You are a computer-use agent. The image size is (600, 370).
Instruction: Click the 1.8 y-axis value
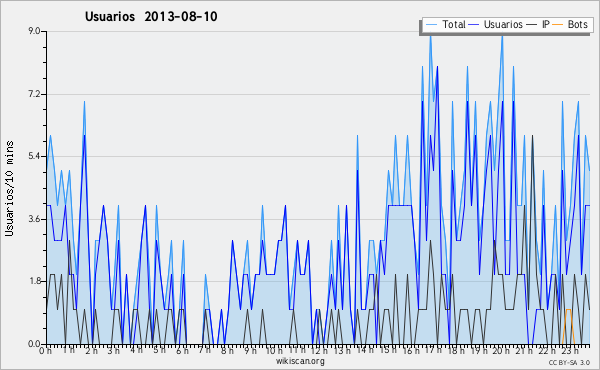coord(34,281)
